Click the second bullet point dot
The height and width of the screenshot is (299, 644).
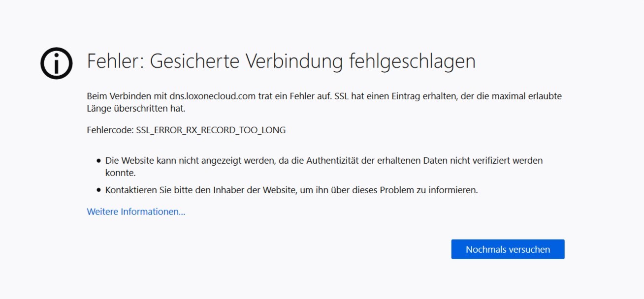98,190
